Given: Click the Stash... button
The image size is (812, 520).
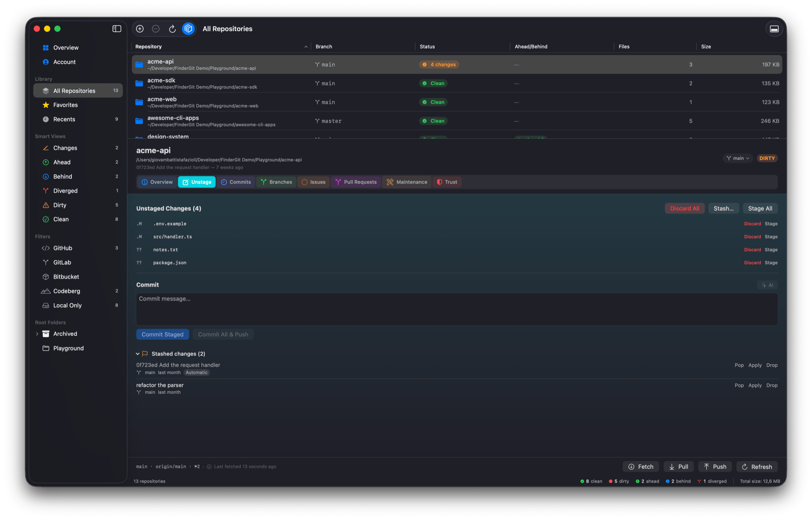Looking at the screenshot, I should (723, 208).
